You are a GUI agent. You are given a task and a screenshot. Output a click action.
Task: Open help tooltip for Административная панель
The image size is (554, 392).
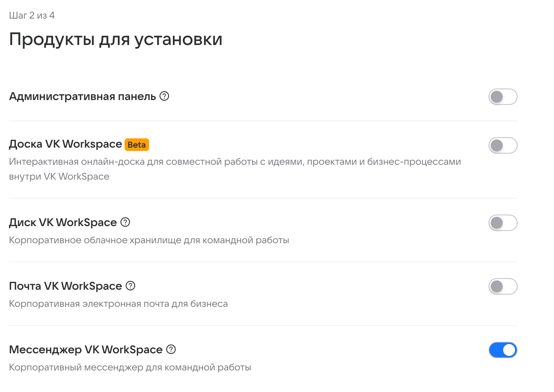(164, 96)
